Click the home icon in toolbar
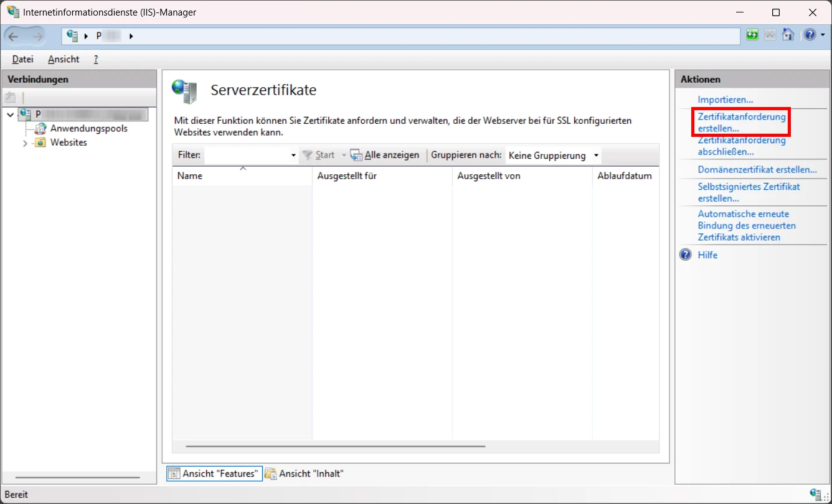832x504 pixels. [788, 35]
